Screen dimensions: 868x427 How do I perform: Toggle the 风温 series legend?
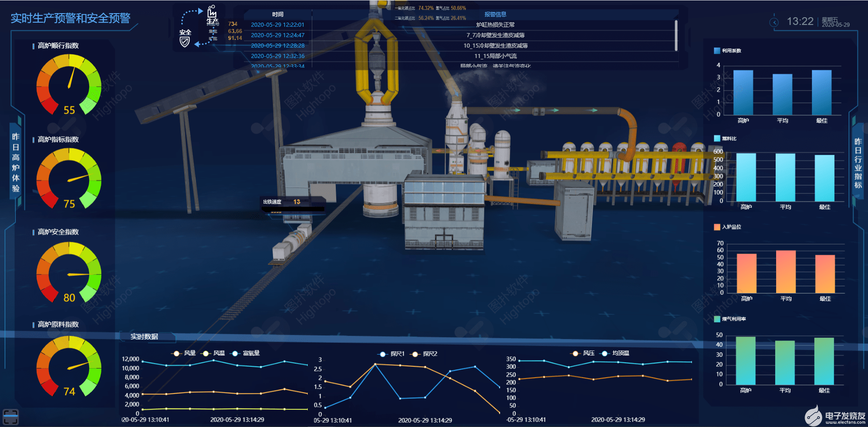pos(213,353)
